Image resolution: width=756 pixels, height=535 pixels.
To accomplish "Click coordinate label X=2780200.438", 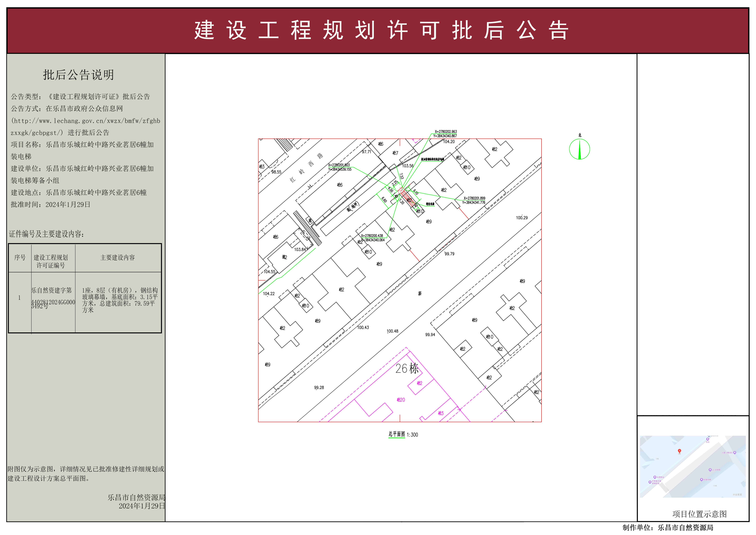I will coord(372,236).
